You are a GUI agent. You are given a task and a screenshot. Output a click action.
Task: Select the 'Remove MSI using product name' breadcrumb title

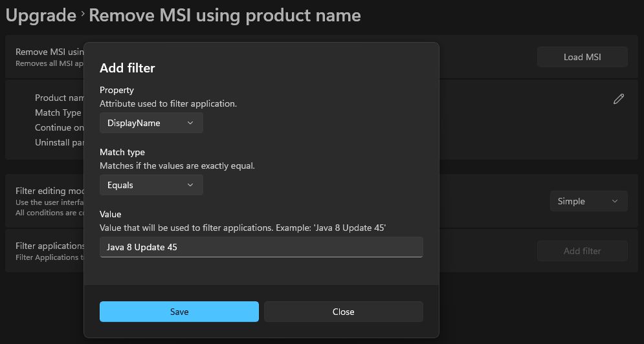(225, 15)
